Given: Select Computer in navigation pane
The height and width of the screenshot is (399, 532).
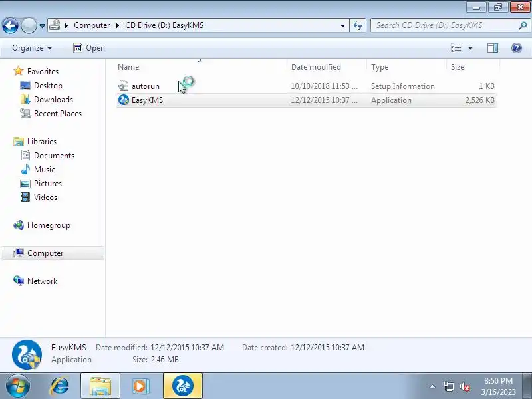Looking at the screenshot, I should pos(53,253).
